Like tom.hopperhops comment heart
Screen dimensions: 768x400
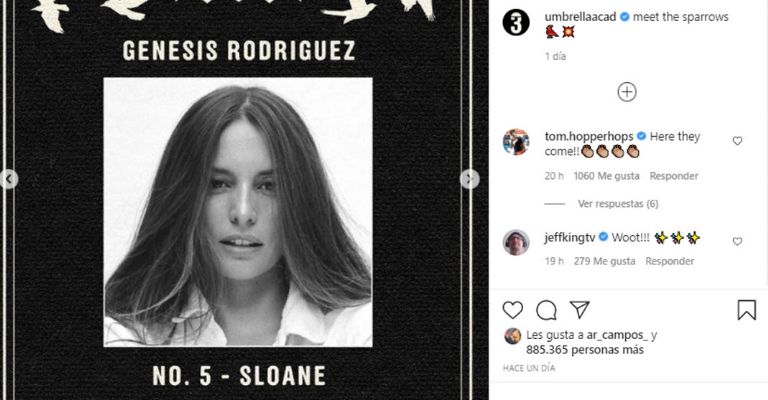(737, 141)
